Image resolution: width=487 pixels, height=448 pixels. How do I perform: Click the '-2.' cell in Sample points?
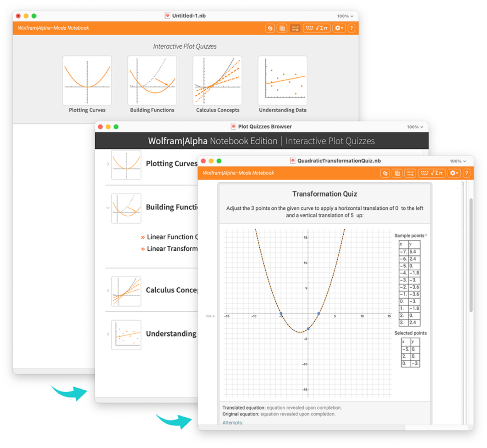tap(404, 287)
